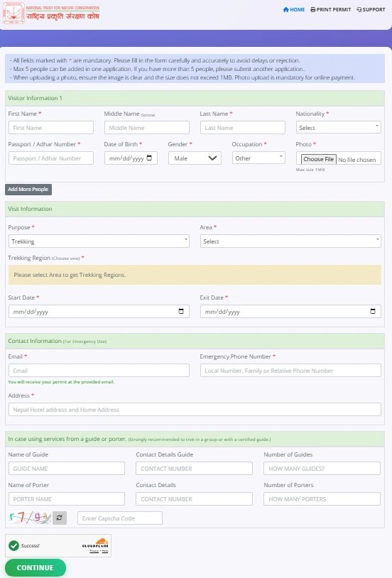Click the Exit Date field
This screenshot has height=578, width=392.
click(290, 312)
